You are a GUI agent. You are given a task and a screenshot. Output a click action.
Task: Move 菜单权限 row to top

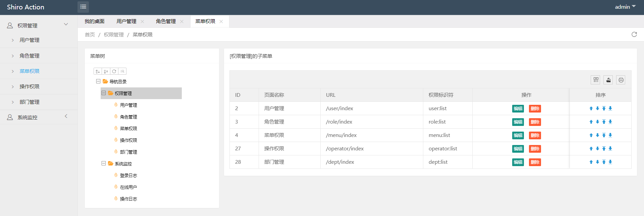coord(604,135)
